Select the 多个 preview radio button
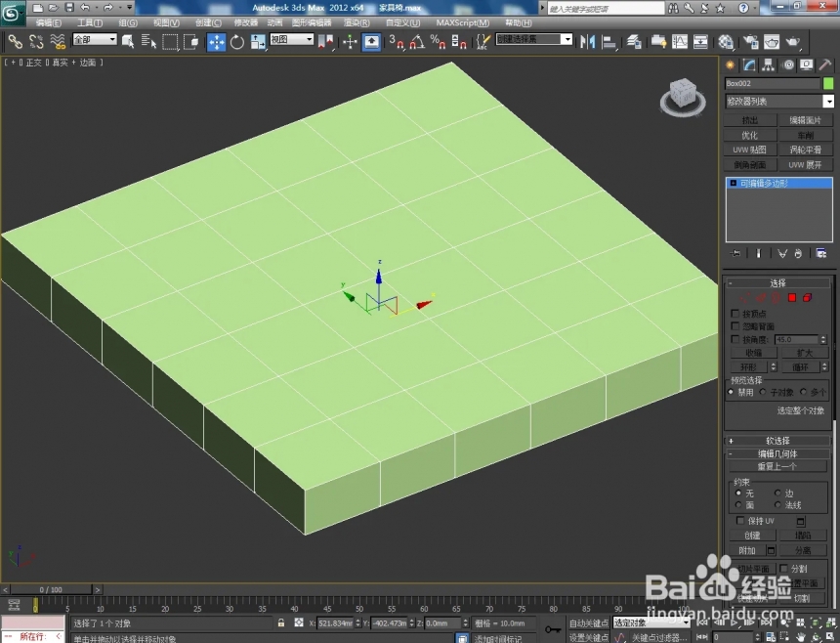Image resolution: width=840 pixels, height=643 pixels. point(803,392)
